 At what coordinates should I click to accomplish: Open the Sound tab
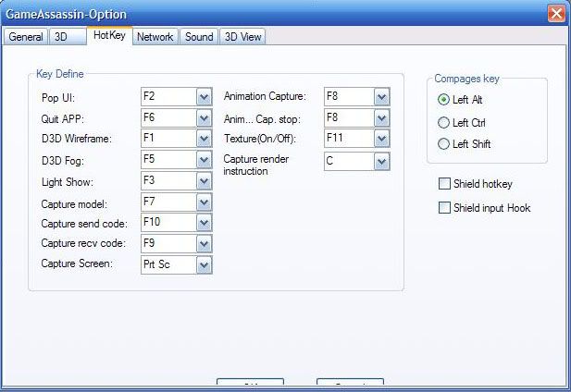[x=199, y=37]
